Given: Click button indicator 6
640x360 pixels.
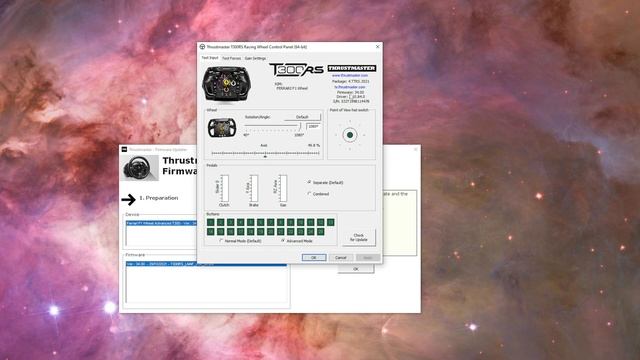Looking at the screenshot, I should (x=260, y=222).
